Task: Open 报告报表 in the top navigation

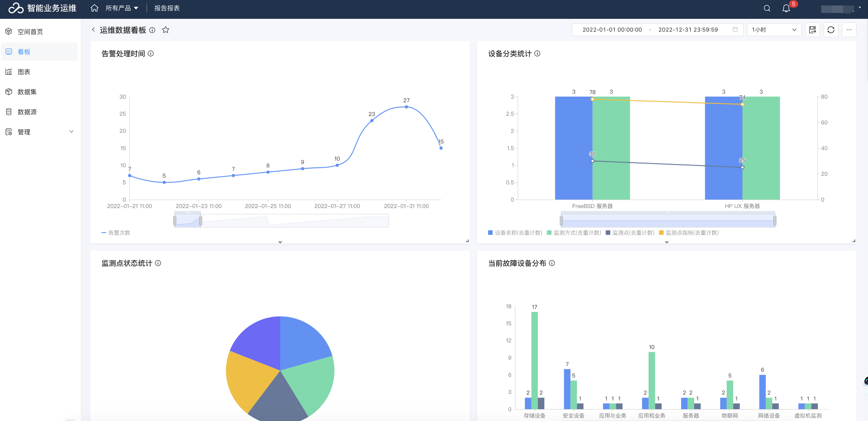Action: [x=167, y=8]
